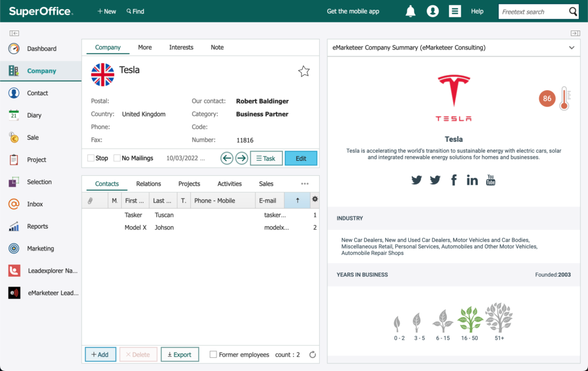Open Dashboard in the sidebar
The image size is (588, 371).
(x=41, y=49)
